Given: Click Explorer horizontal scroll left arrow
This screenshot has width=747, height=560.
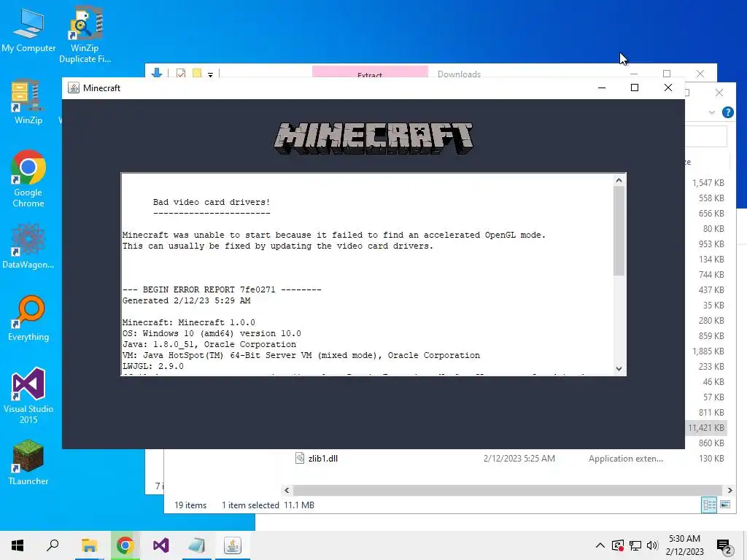Looking at the screenshot, I should point(287,490).
